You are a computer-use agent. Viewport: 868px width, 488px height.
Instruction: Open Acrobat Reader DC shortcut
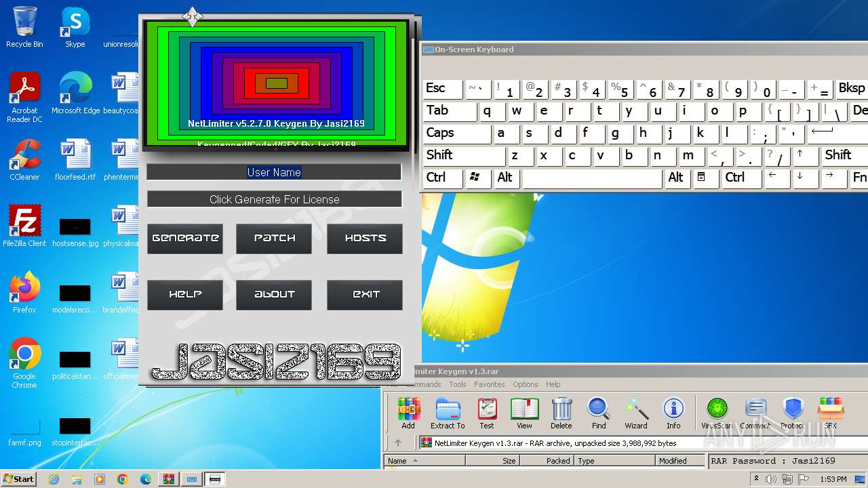pyautogui.click(x=24, y=98)
